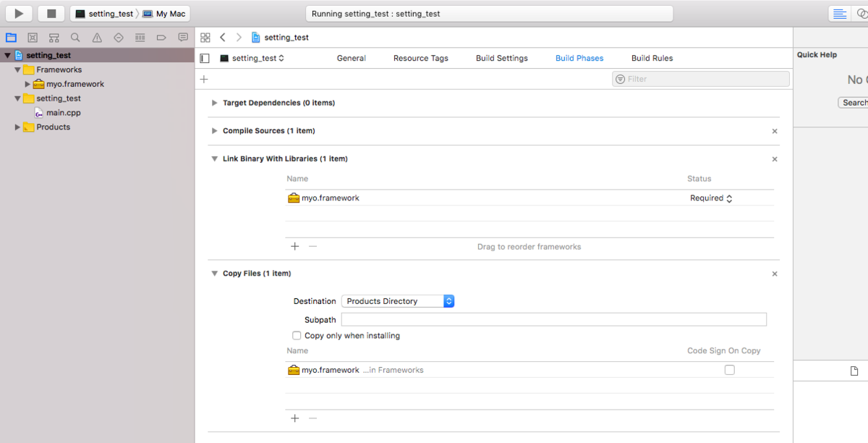Select myo.framework row in Copy Files list
Image resolution: width=868 pixels, height=443 pixels.
pos(529,370)
